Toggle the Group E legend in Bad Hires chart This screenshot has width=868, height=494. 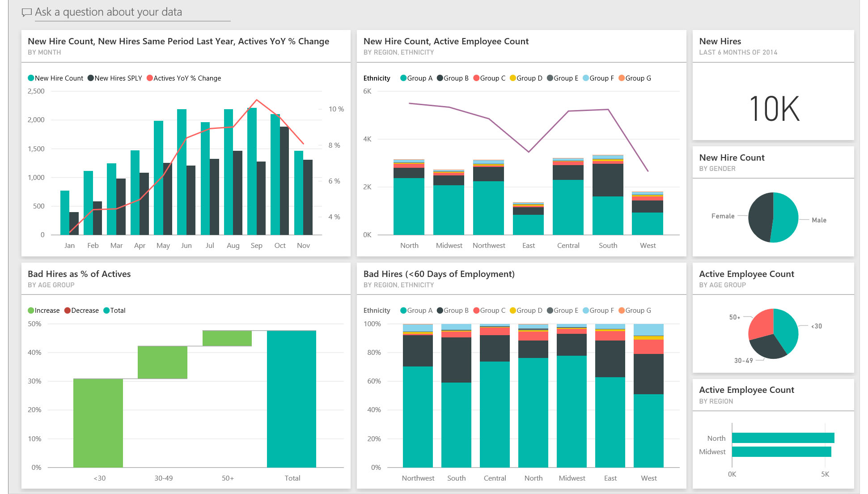click(x=550, y=310)
